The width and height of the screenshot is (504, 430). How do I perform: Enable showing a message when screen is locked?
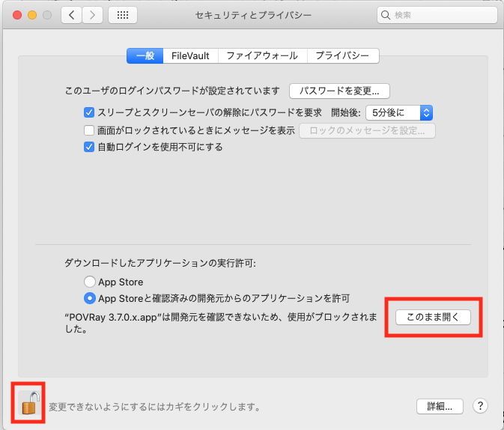tap(90, 130)
